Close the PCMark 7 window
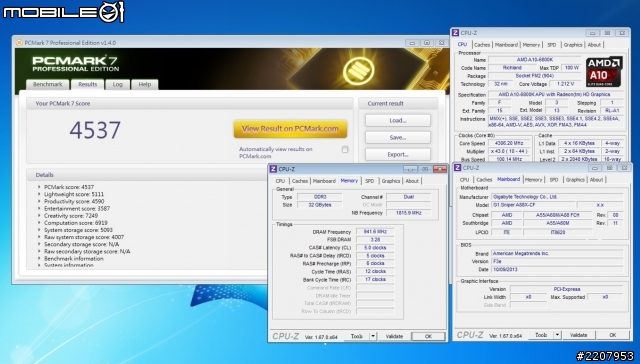640x364 pixels. (441, 43)
